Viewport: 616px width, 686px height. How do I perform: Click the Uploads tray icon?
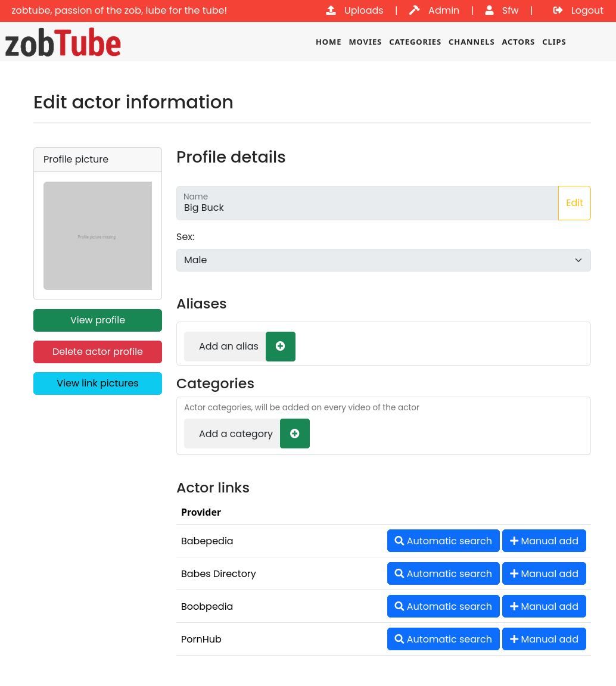coord(331,11)
